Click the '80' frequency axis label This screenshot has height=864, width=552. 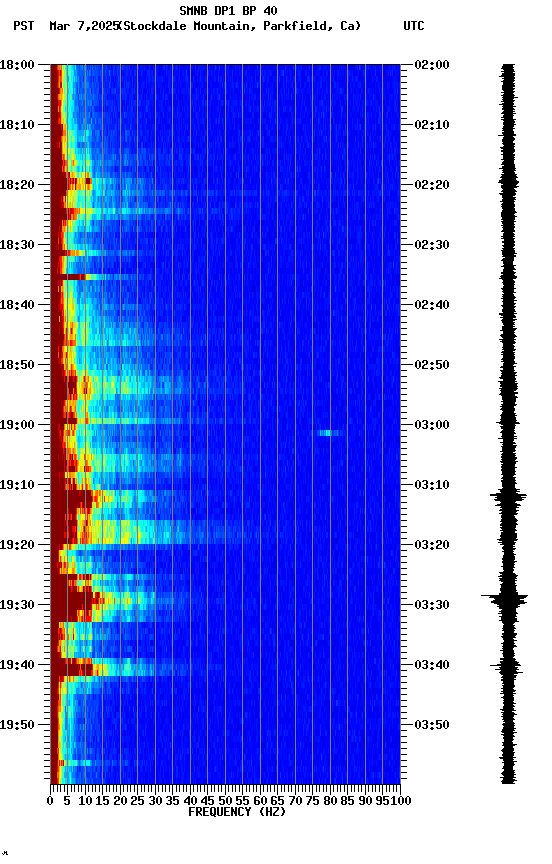point(330,801)
